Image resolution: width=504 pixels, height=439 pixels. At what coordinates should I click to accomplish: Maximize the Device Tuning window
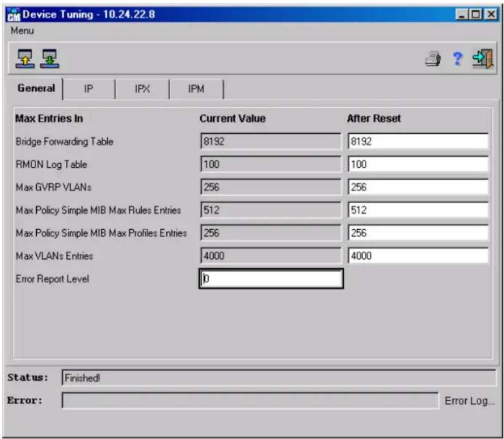tap(476, 15)
